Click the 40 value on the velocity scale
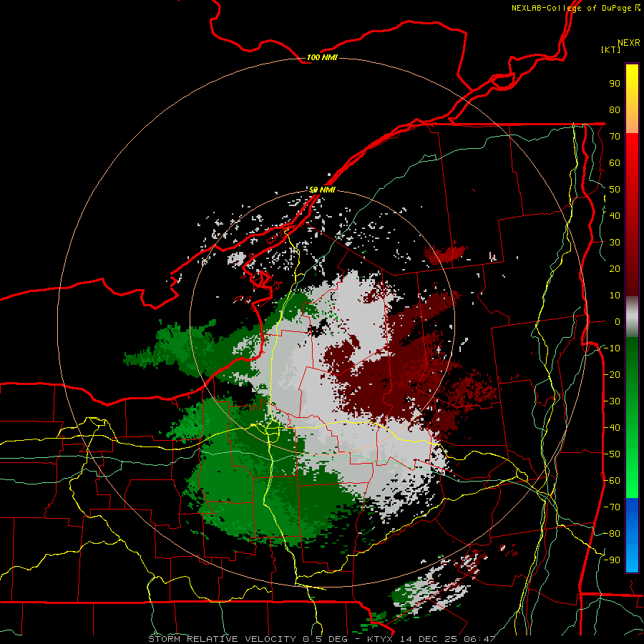This screenshot has height=644, width=644. coord(615,216)
